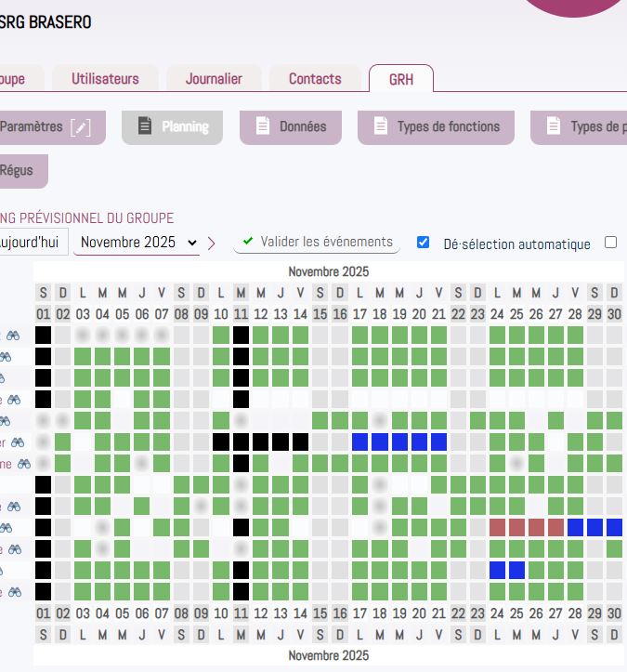Image resolution: width=627 pixels, height=672 pixels.
Task: Click the document icon on Planning button
Action: pos(144,126)
